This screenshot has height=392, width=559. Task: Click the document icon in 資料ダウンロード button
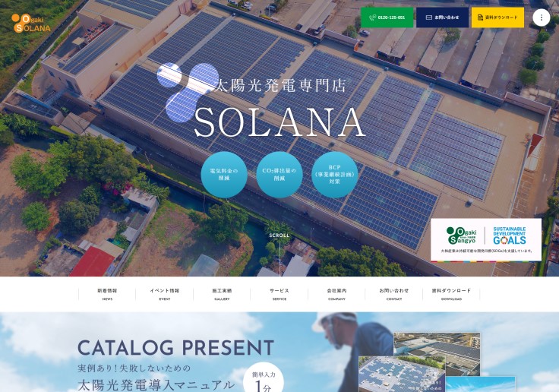tap(480, 17)
